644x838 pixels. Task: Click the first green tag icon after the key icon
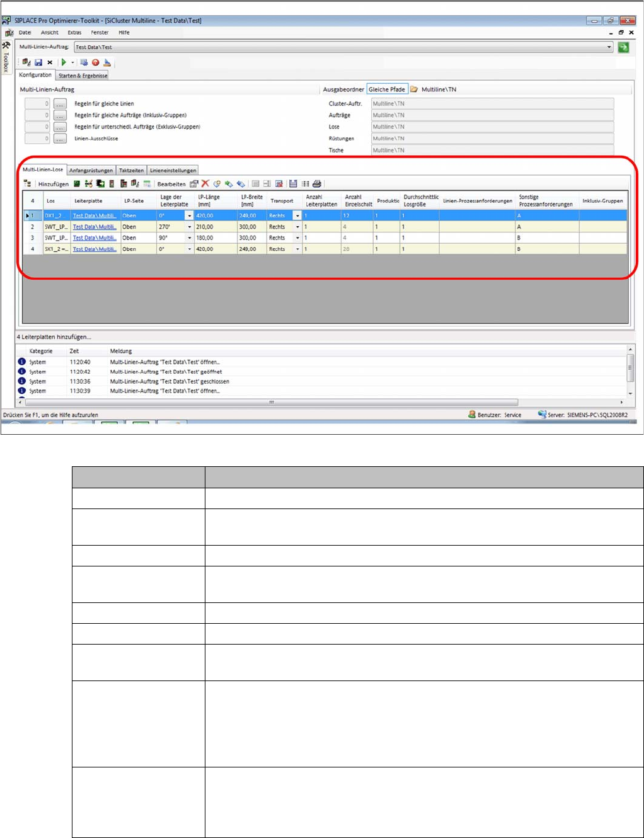229,184
